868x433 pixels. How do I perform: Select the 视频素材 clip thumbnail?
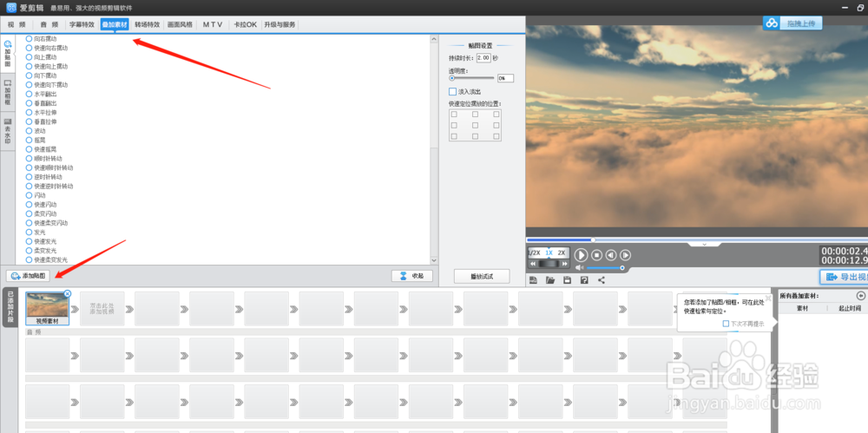coord(47,305)
